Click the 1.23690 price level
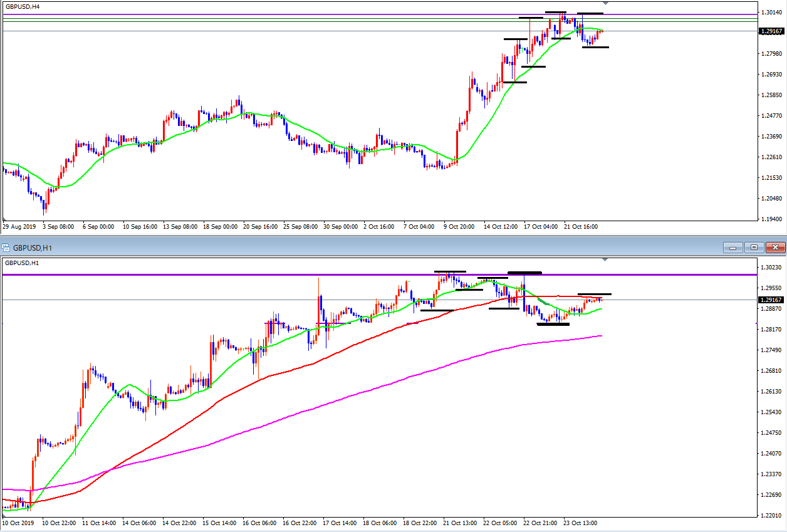This screenshot has width=787, height=532. point(771,137)
